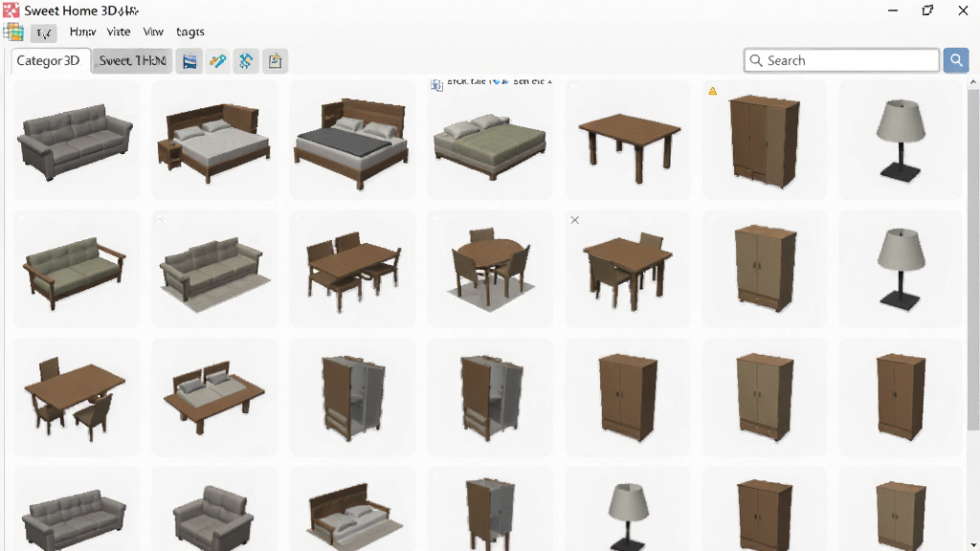Click the scrollbar down arrow
Viewport: 980px width, 551px height.
point(973,544)
